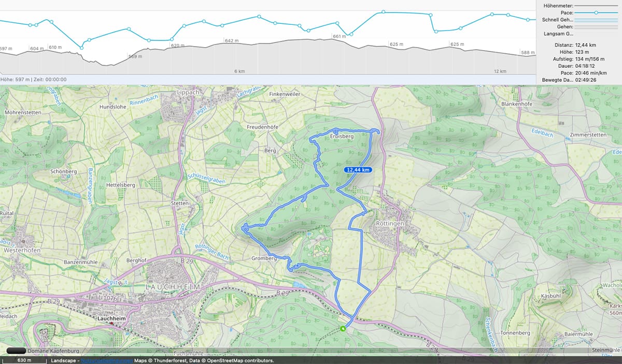Click the Schönberg label on the map
Image resolution: width=622 pixels, height=364 pixels.
[x=64, y=171]
